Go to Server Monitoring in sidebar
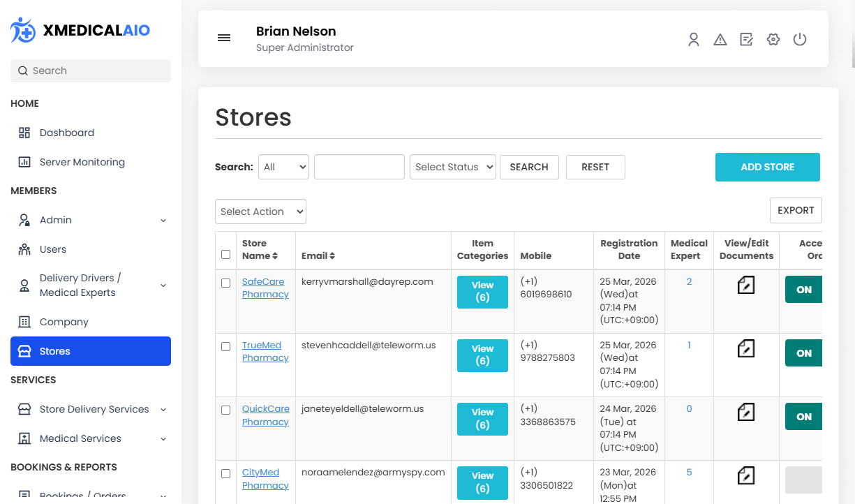 [82, 162]
